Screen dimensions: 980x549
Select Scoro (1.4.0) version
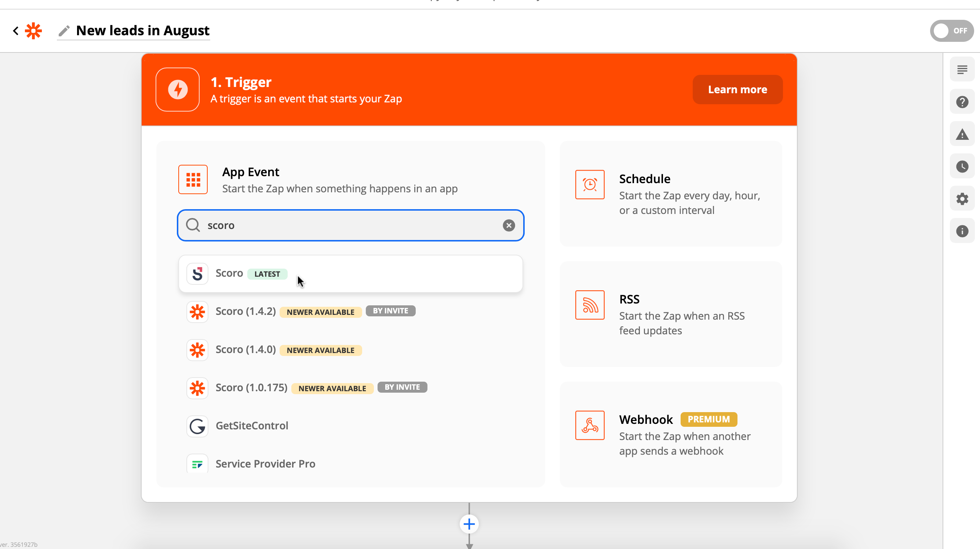pos(350,350)
